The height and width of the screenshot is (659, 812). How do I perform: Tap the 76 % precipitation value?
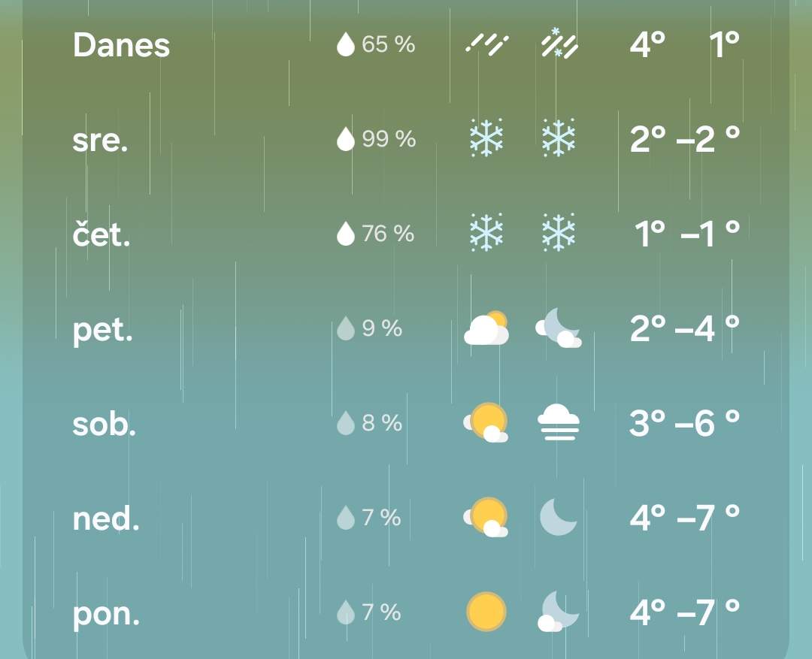click(x=388, y=234)
